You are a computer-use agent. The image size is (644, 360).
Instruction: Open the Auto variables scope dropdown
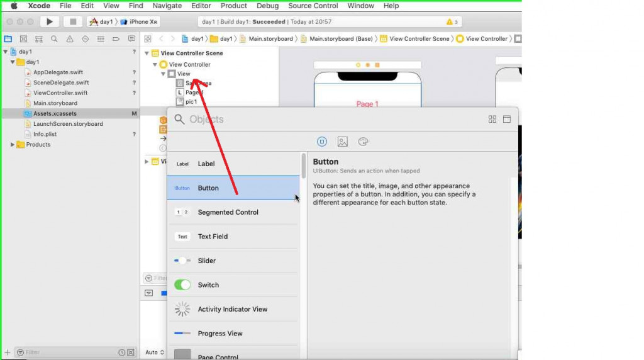coord(155,352)
